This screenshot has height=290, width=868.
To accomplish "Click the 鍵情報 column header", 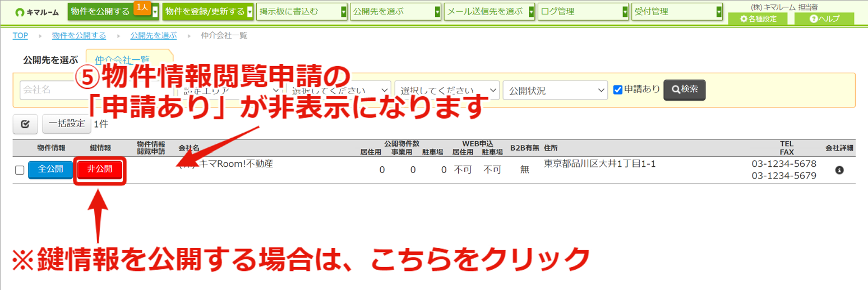I will click(100, 148).
